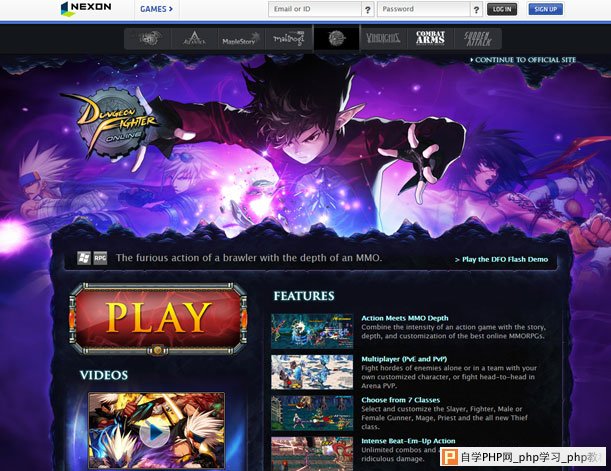
Task: Focus the Email or ID field
Action: [314, 9]
